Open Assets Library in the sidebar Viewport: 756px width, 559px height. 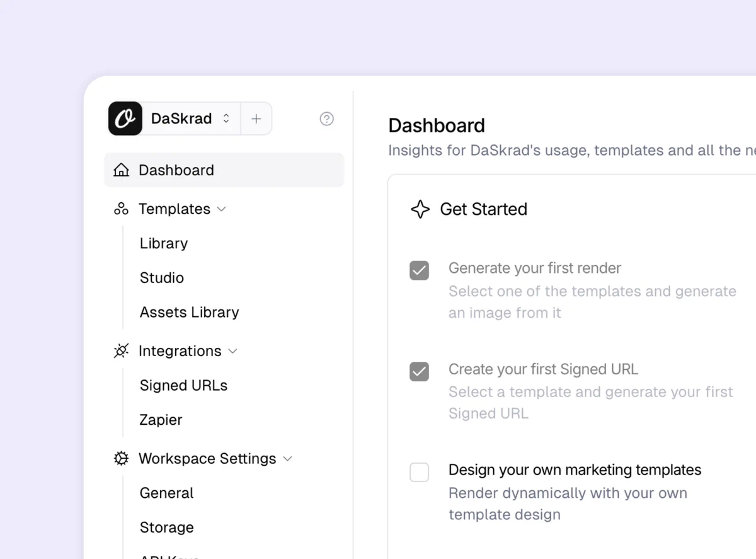coord(190,312)
